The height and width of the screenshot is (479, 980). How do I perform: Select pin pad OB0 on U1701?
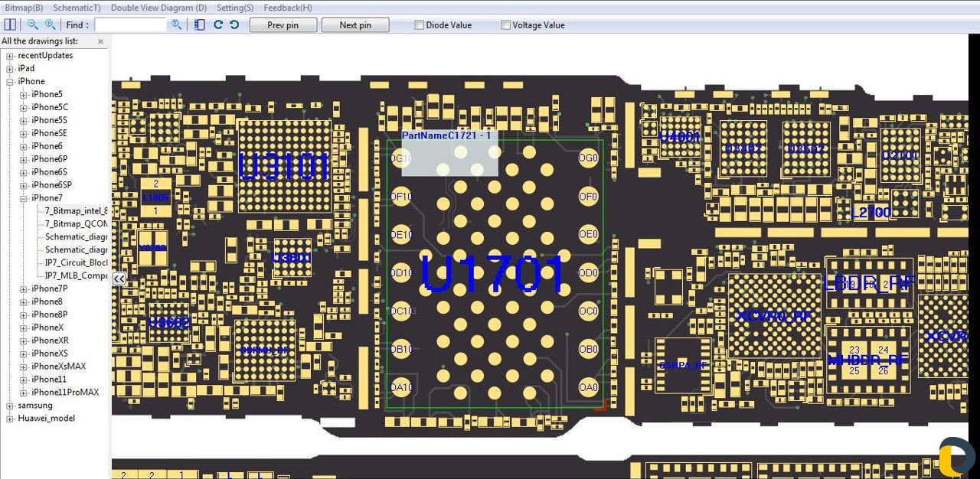pyautogui.click(x=588, y=350)
